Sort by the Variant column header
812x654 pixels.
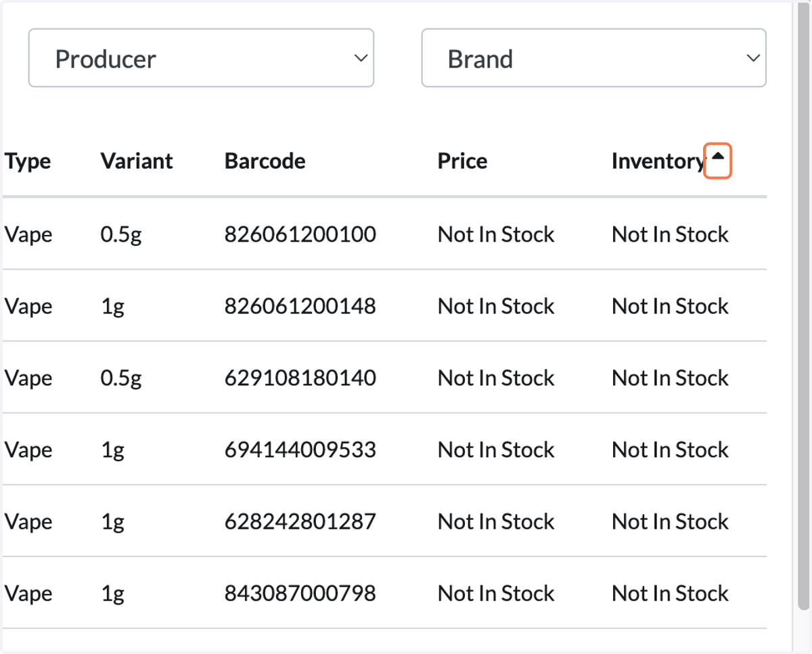[137, 161]
